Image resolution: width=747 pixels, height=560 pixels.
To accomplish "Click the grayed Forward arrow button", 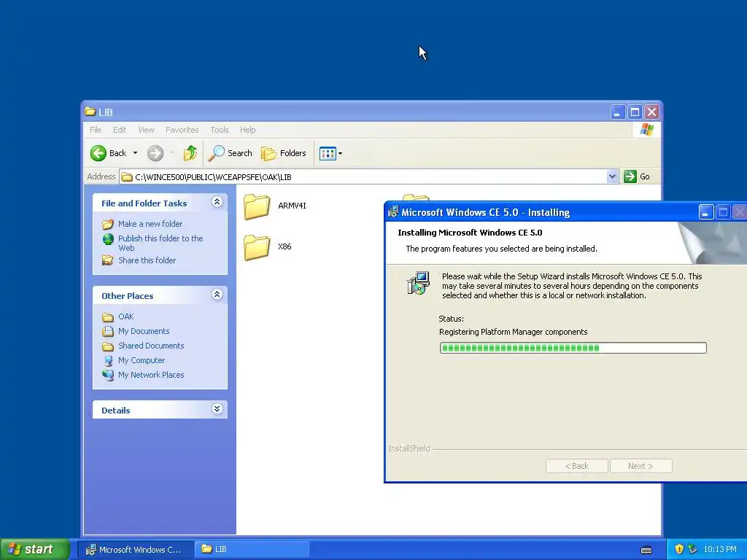I will point(155,153).
